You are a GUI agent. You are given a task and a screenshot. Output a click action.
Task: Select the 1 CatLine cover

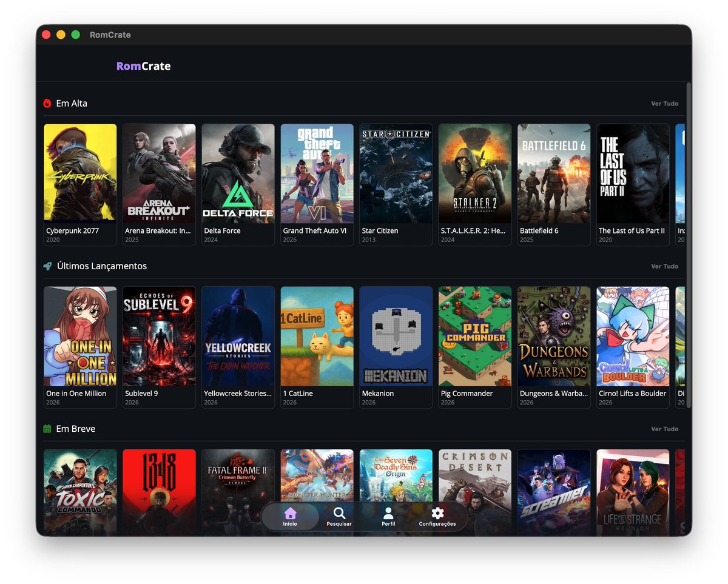point(317,336)
